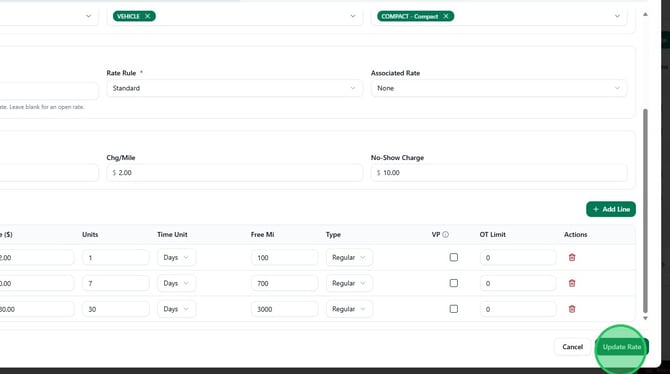Image resolution: width=670 pixels, height=374 pixels.
Task: Enable VP checkbox for 700 free miles row
Action: point(453,283)
